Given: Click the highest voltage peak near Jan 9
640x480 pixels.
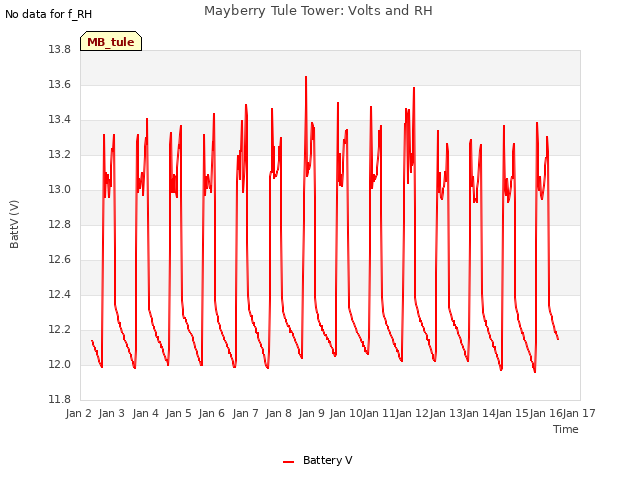Looking at the screenshot, I should click(306, 77).
